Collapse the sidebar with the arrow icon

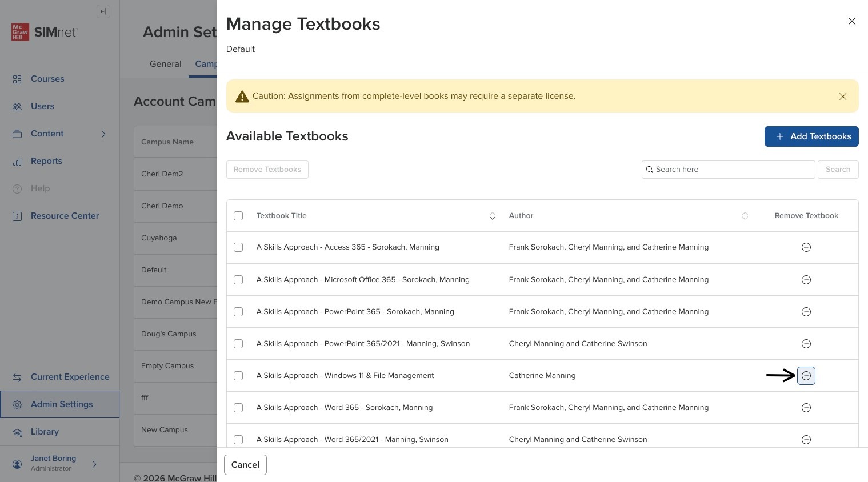click(103, 11)
